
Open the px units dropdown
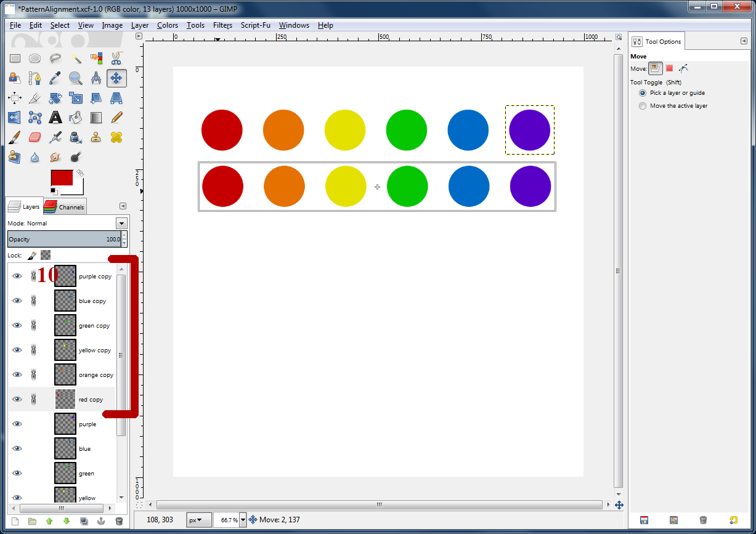pos(199,520)
